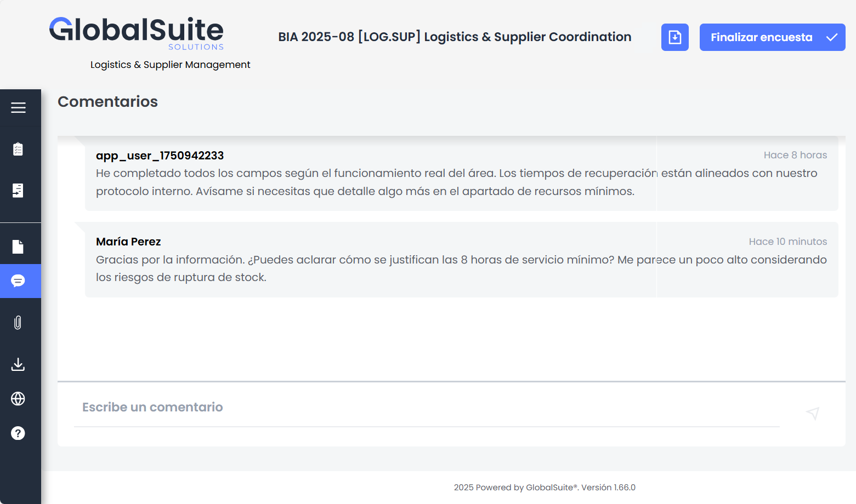
Task: Click the second document icon in the sidebar
Action: pos(18,190)
